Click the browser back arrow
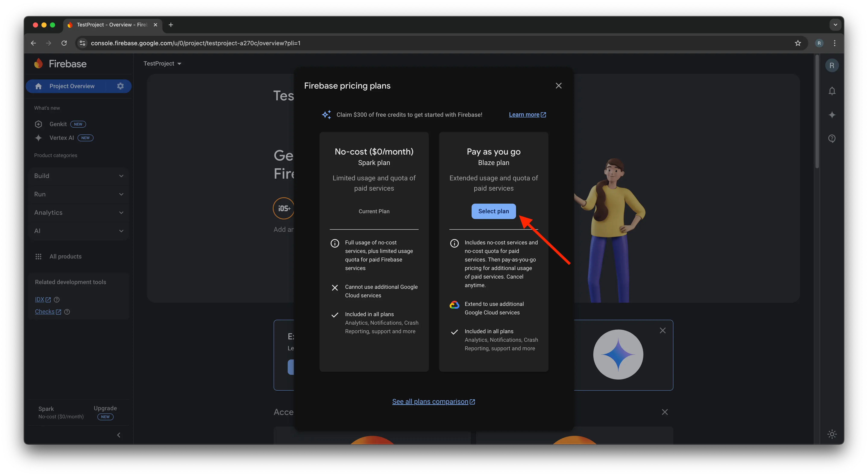The width and height of the screenshot is (868, 476). click(33, 43)
